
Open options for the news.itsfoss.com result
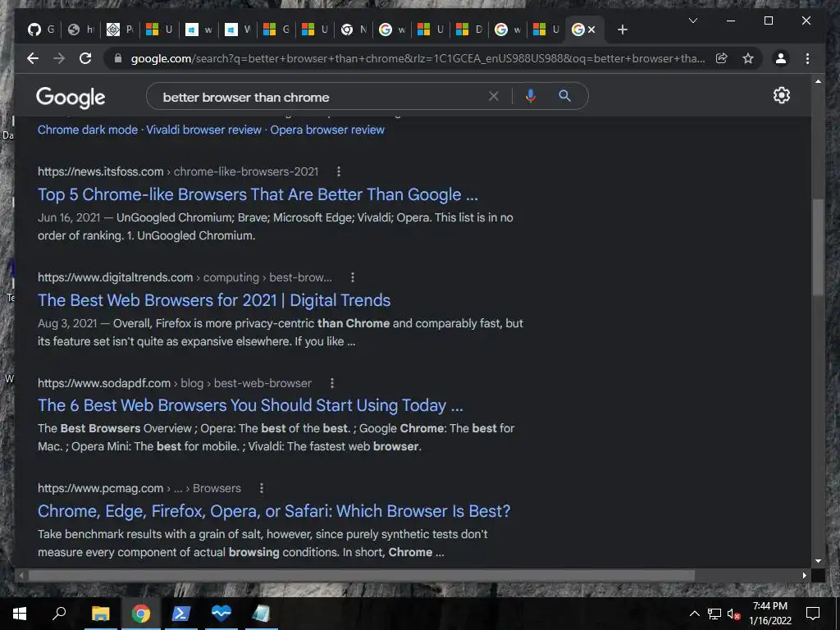coord(338,171)
